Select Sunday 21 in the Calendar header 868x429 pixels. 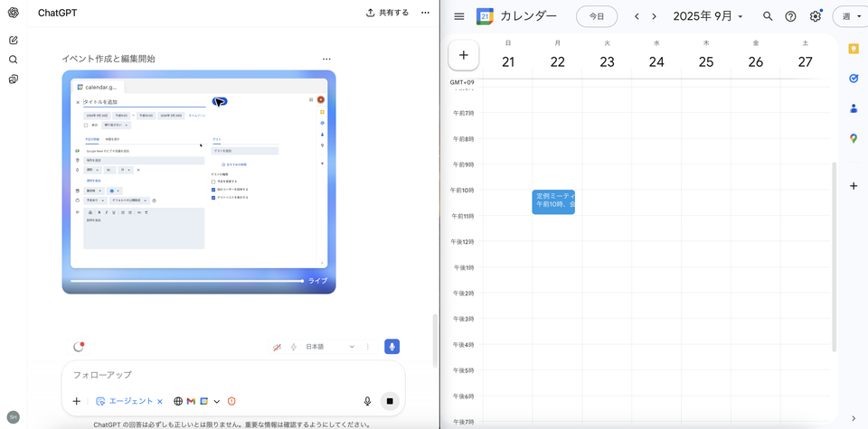(x=508, y=62)
